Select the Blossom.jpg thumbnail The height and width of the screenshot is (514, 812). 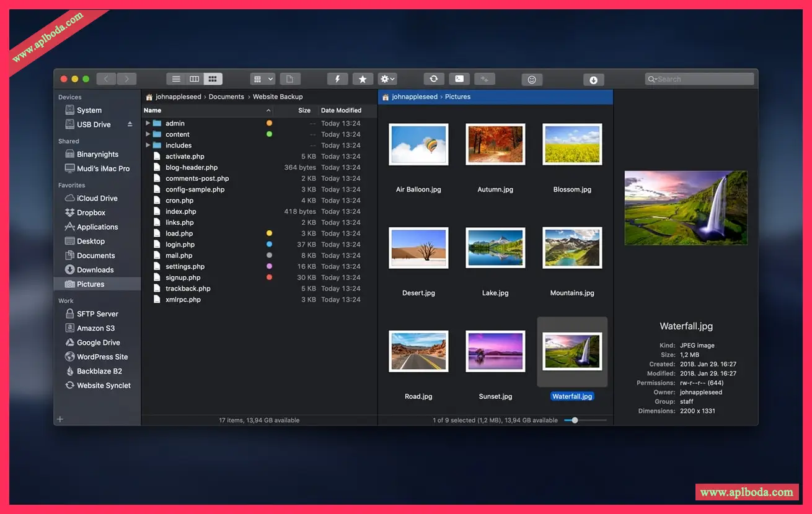[x=572, y=144]
